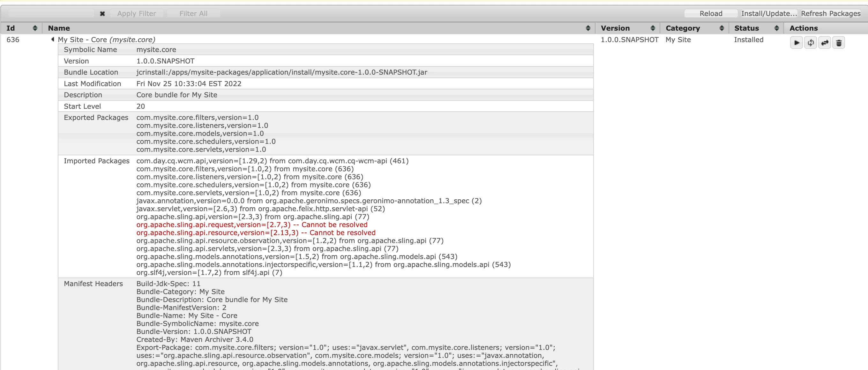Viewport: 868px width, 370px height.
Task: Sort by Id using its sort arrows
Action: 35,28
